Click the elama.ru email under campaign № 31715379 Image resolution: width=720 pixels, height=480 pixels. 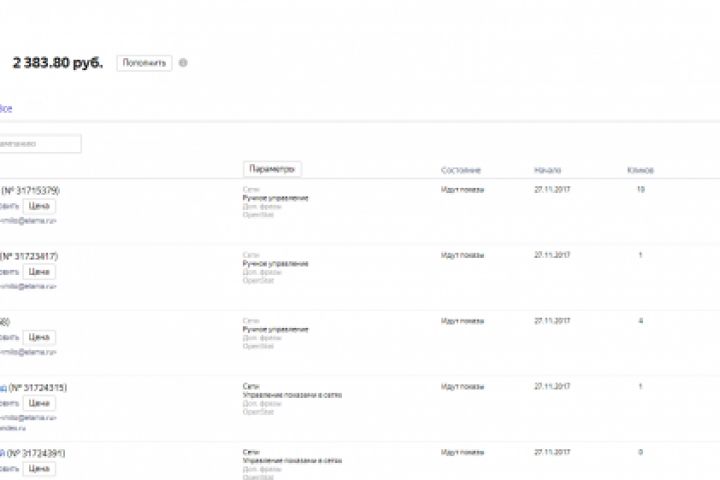point(28,221)
